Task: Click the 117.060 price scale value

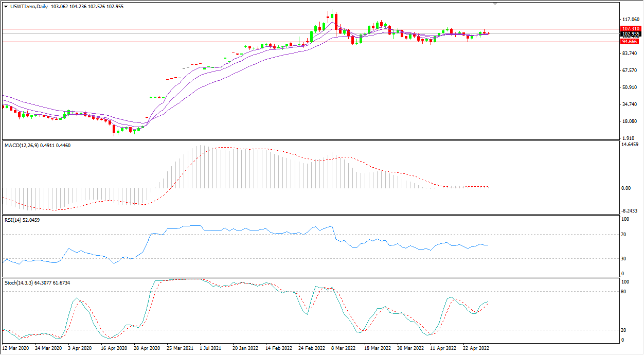Action: [630, 20]
